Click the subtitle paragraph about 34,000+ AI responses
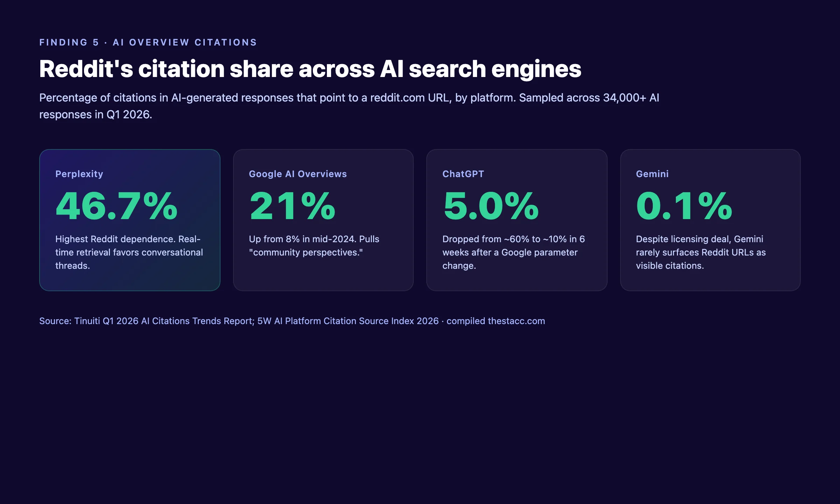Screen dimensions: 840x504 pos(349,106)
